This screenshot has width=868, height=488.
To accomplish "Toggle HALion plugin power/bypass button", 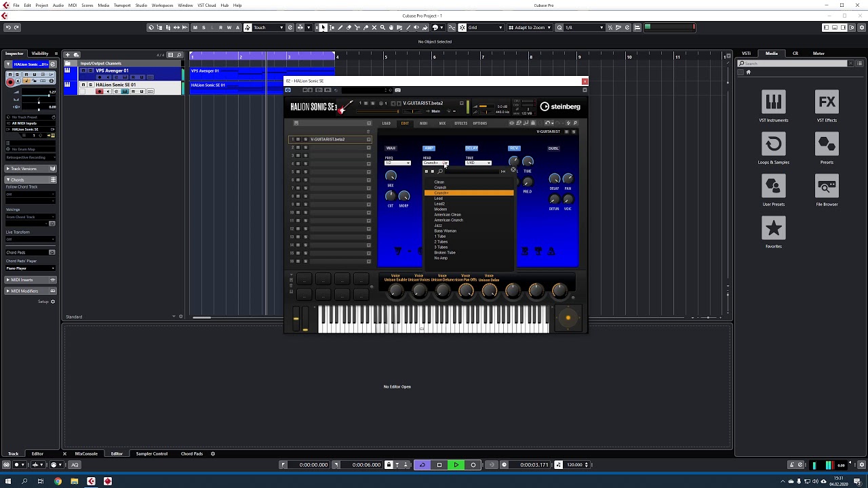I will coord(288,90).
